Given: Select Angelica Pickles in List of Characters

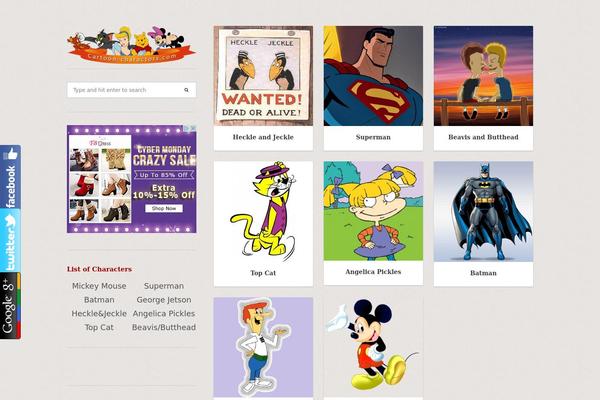Looking at the screenshot, I should 164,313.
